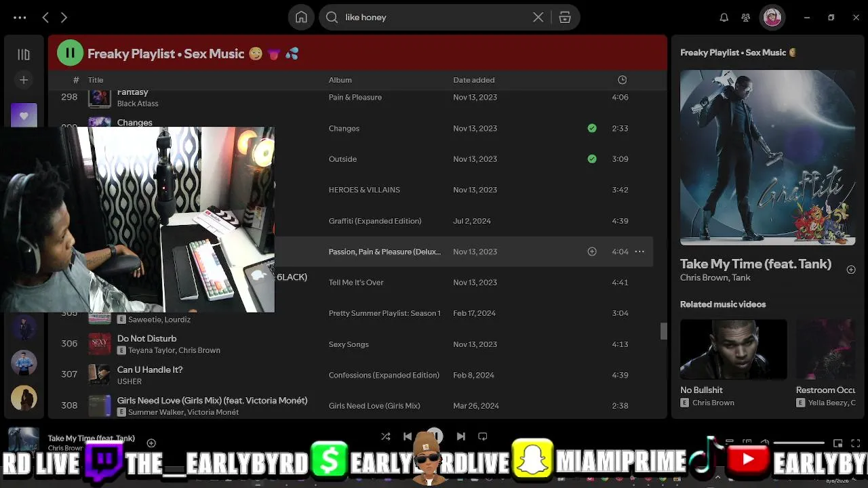Screen dimensions: 868x488
Task: Play the No Bullshit music video
Action: tap(734, 350)
